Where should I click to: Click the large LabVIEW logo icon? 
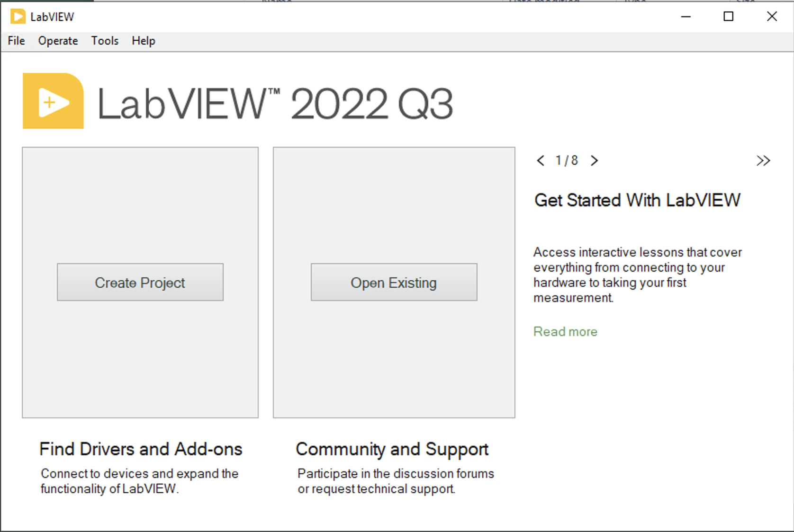tap(54, 101)
